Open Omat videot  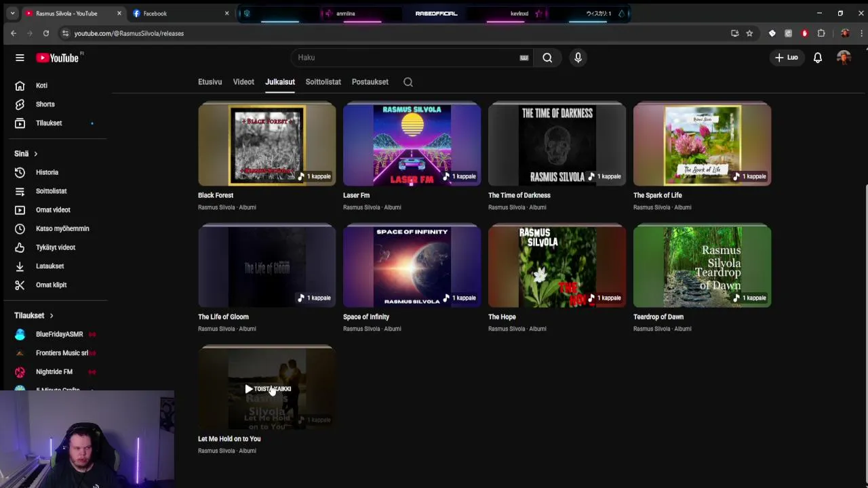54,210
